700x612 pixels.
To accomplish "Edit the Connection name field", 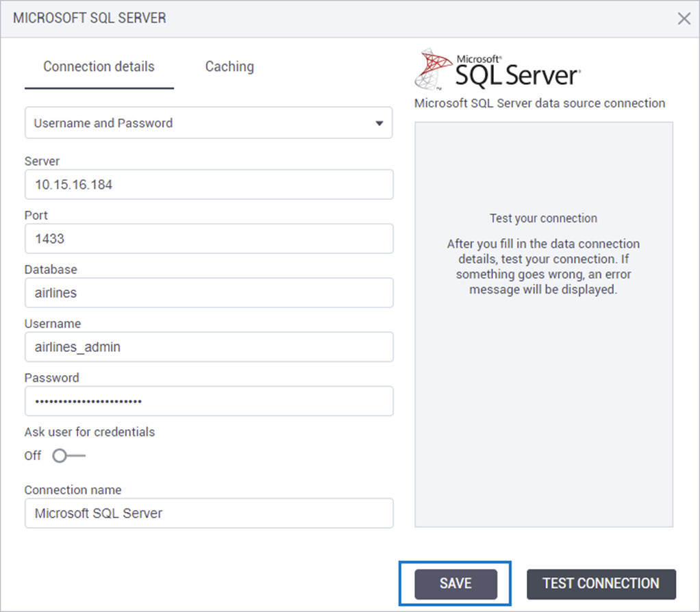I will click(x=209, y=513).
